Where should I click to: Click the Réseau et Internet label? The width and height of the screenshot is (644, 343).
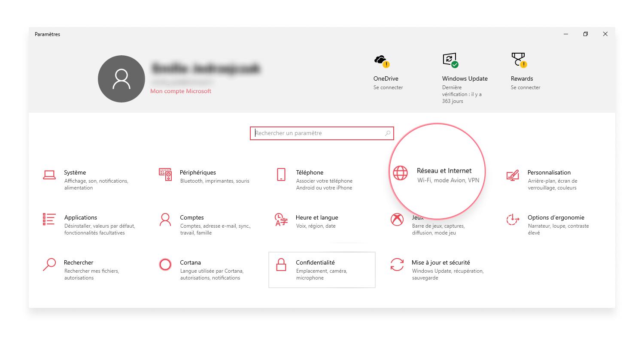click(444, 171)
